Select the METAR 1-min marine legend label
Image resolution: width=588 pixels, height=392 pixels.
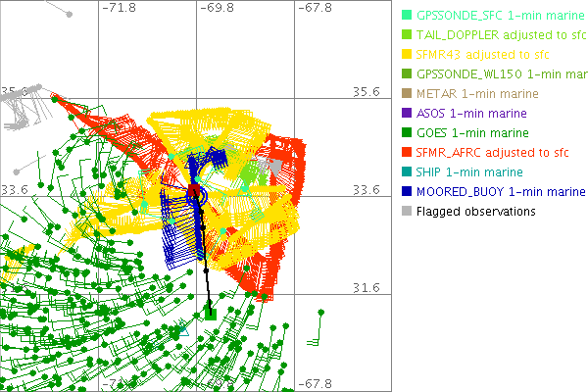click(477, 94)
